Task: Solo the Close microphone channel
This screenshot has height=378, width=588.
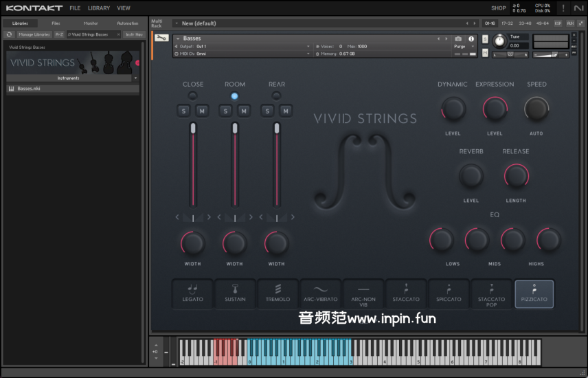Action: tap(183, 111)
